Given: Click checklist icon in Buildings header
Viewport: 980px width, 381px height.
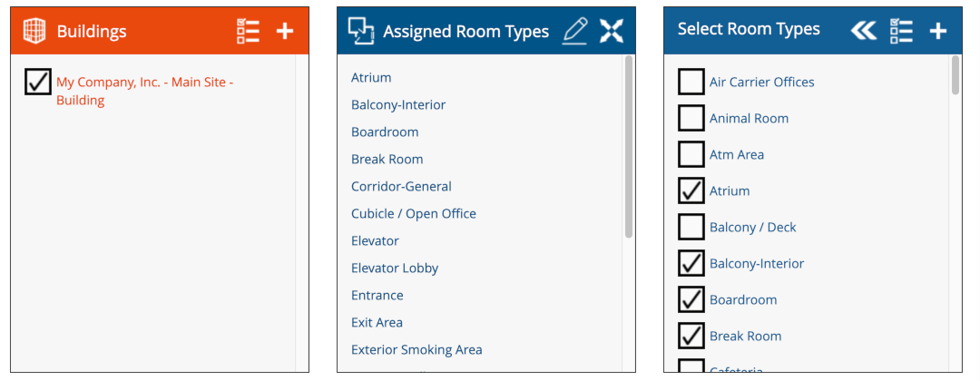Looking at the screenshot, I should coord(248,31).
